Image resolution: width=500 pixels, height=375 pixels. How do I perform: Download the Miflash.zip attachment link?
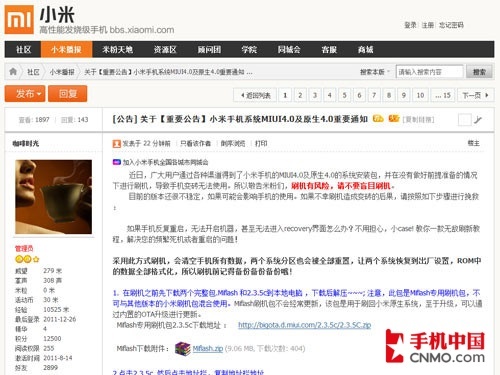(x=208, y=349)
